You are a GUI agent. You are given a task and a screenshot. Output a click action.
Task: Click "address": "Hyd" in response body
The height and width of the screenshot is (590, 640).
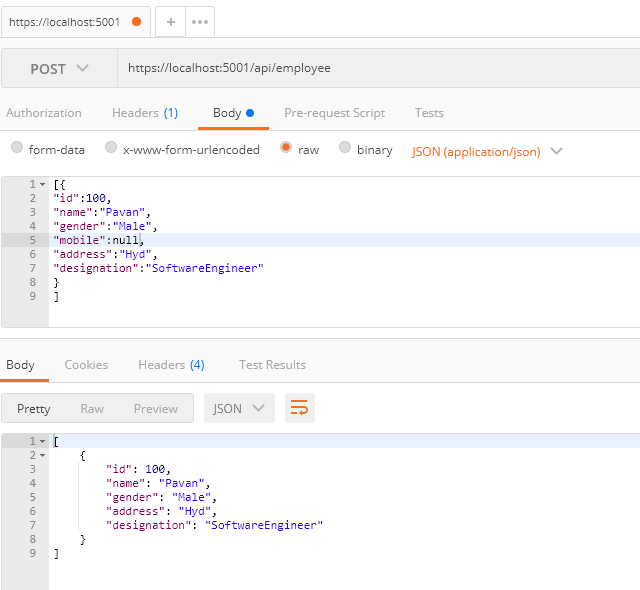tap(161, 511)
